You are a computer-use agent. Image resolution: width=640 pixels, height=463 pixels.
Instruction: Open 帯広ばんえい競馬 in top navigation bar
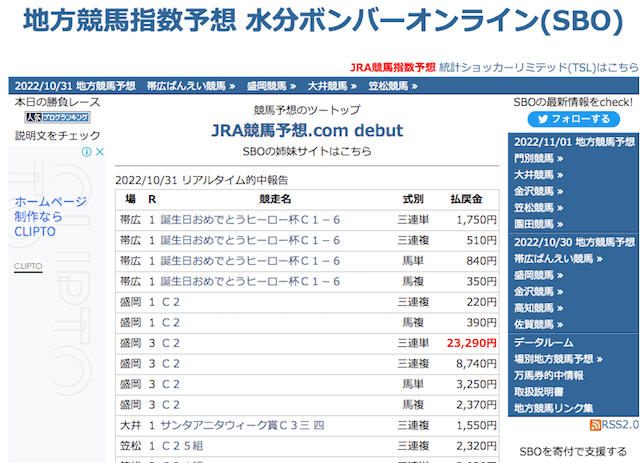(191, 86)
